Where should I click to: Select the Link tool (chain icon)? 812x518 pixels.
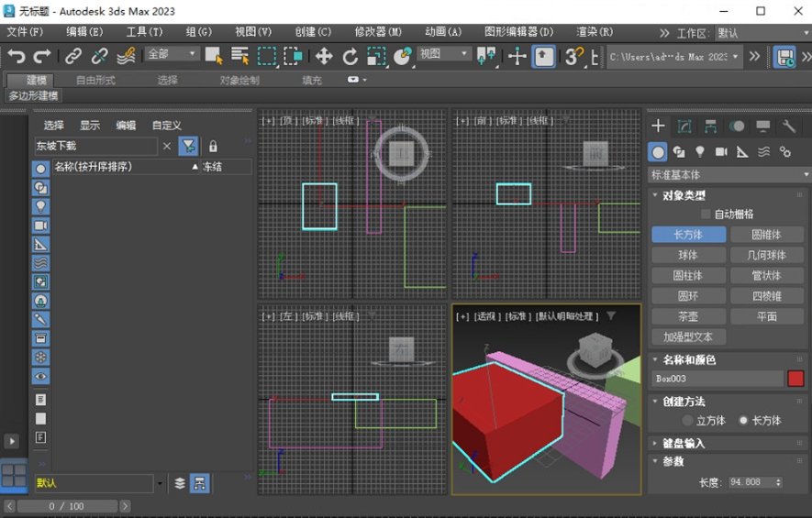pyautogui.click(x=73, y=56)
